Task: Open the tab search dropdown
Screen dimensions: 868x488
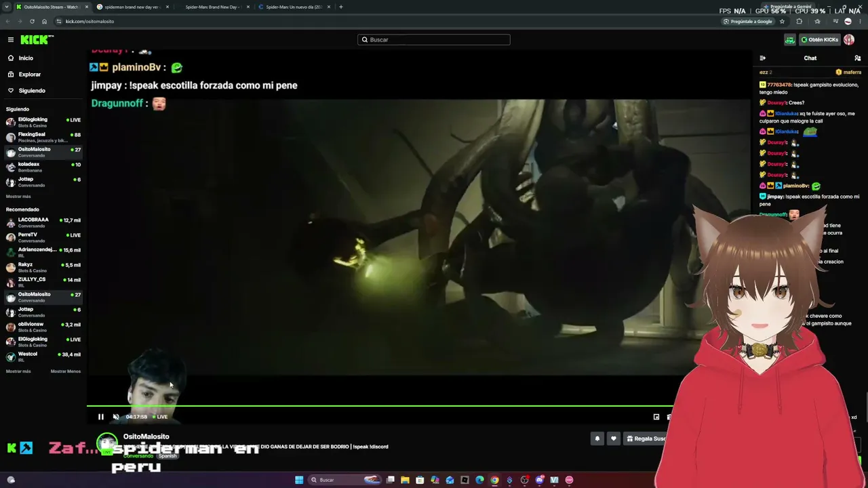Action: pos(7,7)
